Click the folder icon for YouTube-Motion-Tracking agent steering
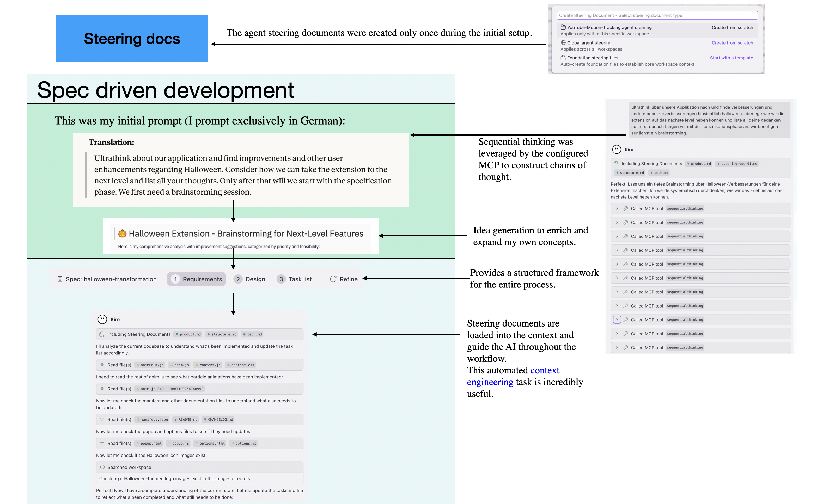The width and height of the screenshot is (829, 504). pyautogui.click(x=563, y=28)
